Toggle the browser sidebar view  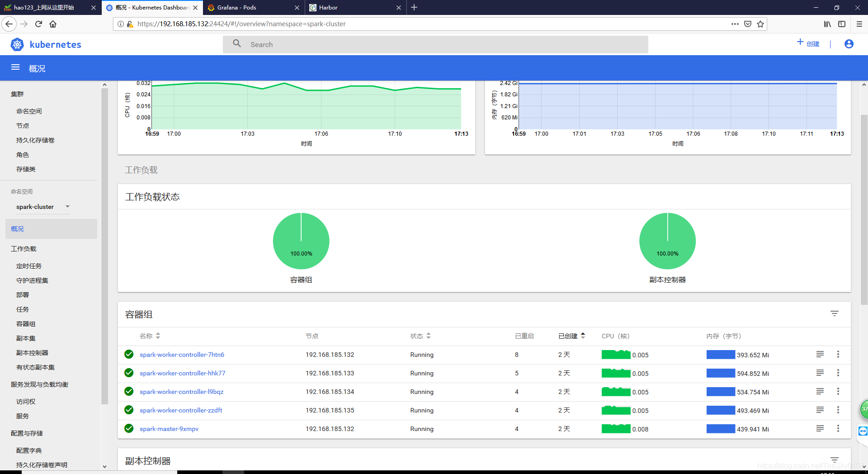[842, 24]
